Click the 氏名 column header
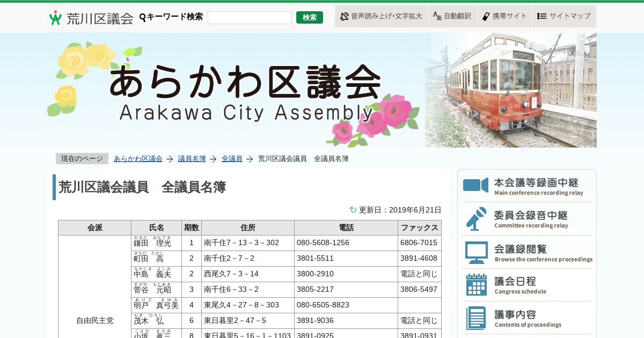The height and width of the screenshot is (338, 644). [157, 227]
